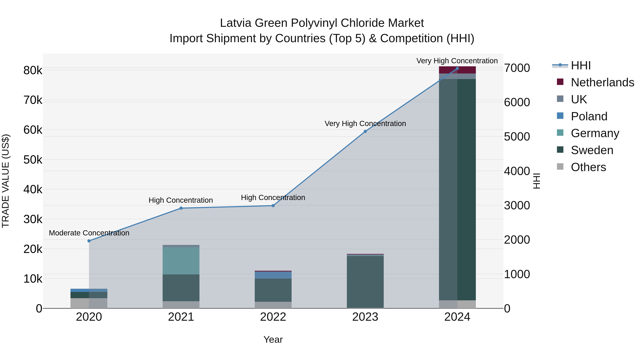Click the 'High Concentration' label above 2022
Image resolution: width=644 pixels, height=362 pixels.
pyautogui.click(x=273, y=197)
